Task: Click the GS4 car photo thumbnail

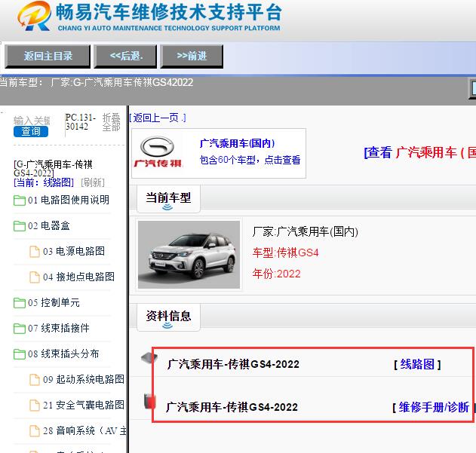Action: coord(189,254)
